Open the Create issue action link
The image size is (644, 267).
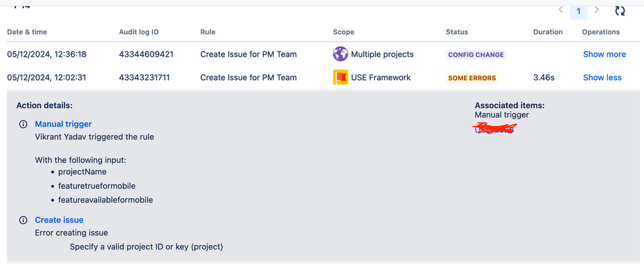tap(59, 220)
